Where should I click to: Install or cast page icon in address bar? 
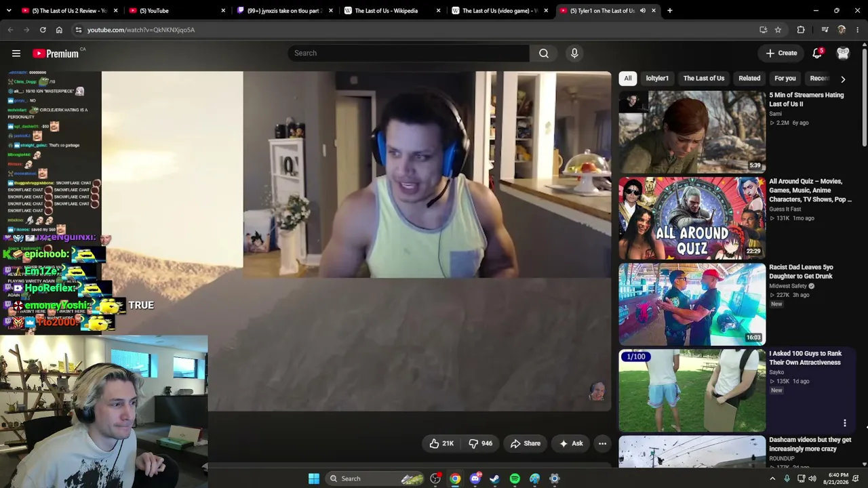point(763,30)
